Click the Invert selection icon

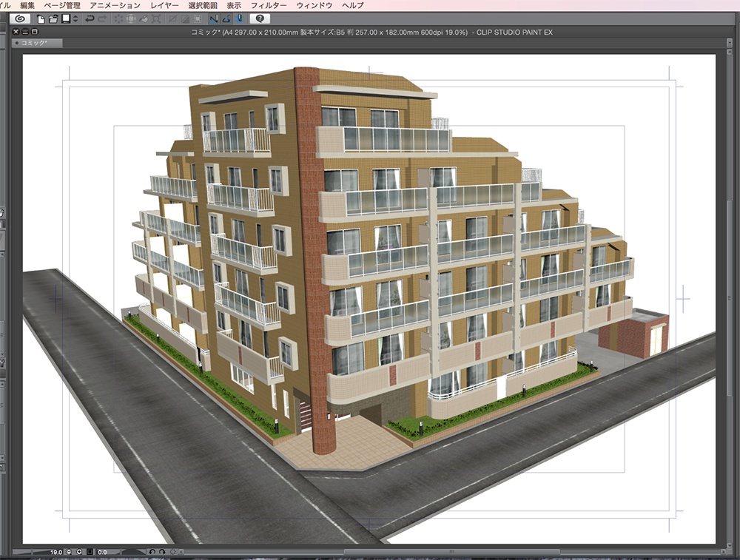[186, 19]
